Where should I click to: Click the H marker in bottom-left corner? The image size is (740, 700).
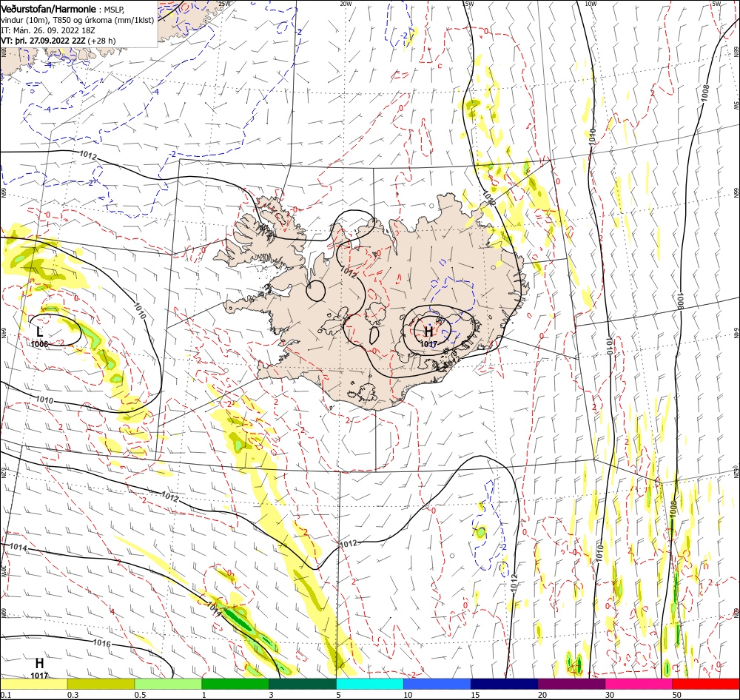pos(40,663)
